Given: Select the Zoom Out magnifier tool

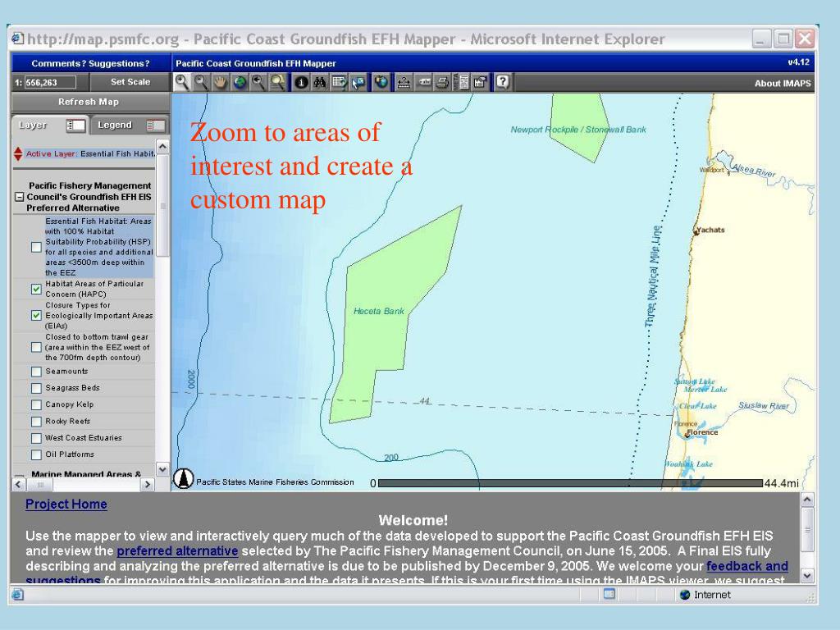Looking at the screenshot, I should 200,82.
